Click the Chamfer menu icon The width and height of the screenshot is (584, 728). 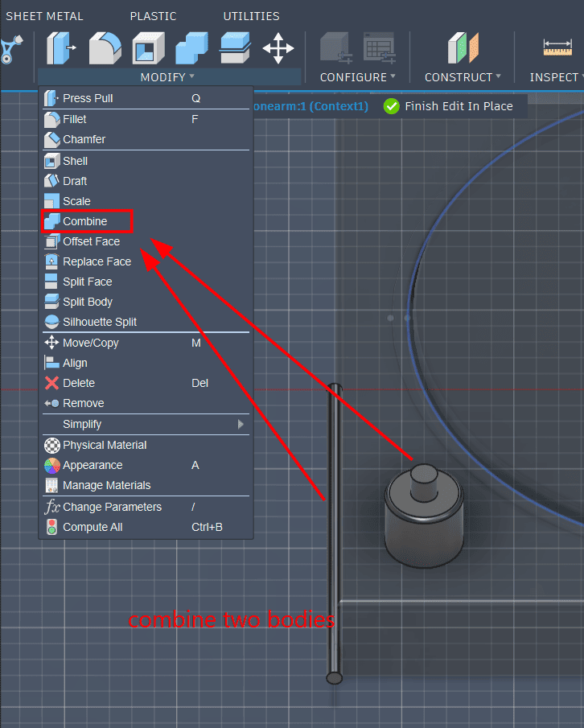coord(52,139)
